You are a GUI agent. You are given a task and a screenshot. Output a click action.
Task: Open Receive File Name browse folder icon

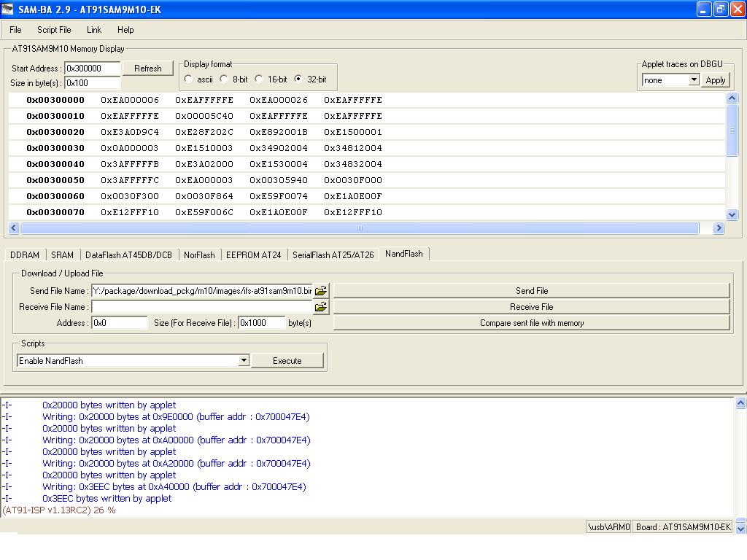click(x=320, y=307)
